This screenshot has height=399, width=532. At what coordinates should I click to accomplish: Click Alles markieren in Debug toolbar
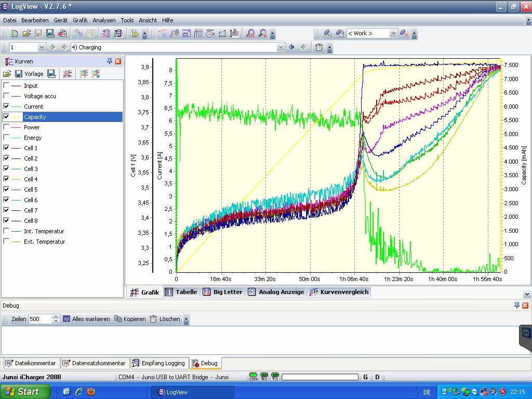(x=86, y=319)
